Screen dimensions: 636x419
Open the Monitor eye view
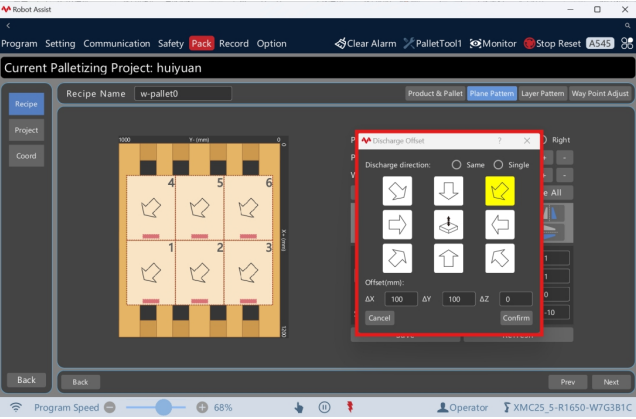pyautogui.click(x=493, y=43)
